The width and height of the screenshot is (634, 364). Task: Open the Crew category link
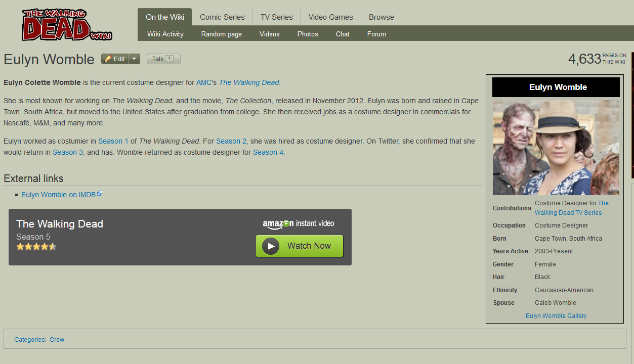[57, 340]
